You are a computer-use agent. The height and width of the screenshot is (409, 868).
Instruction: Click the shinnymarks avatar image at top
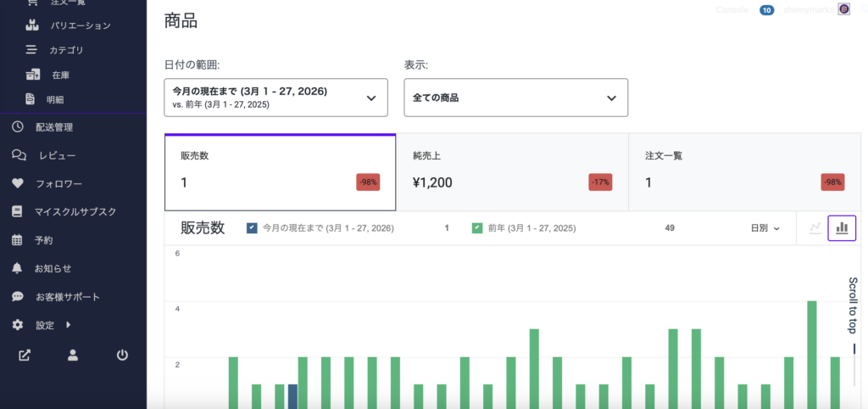(x=843, y=9)
